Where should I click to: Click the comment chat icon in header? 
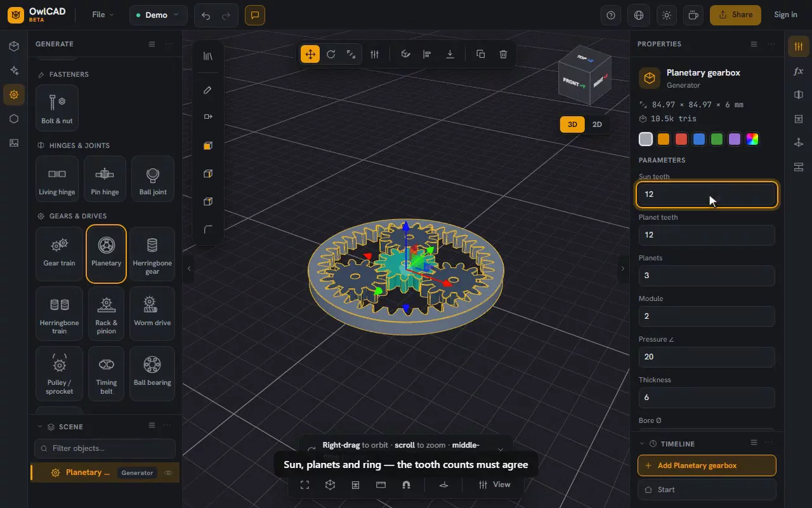[255, 15]
